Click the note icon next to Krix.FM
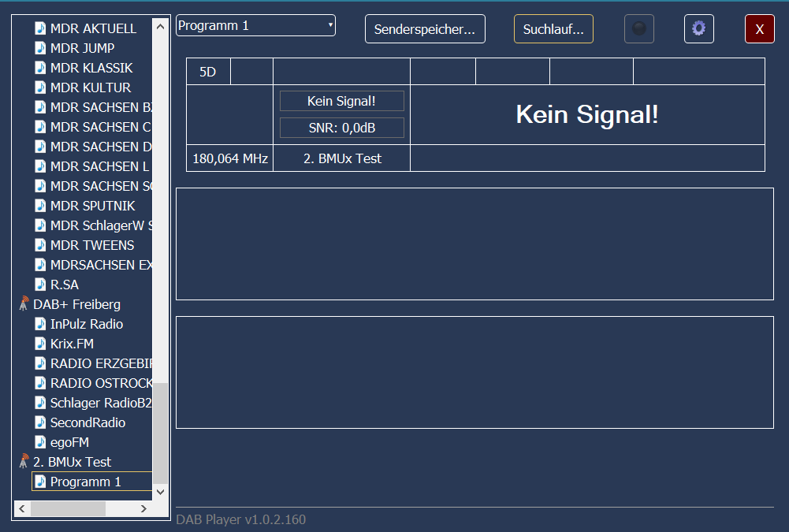 tap(41, 344)
